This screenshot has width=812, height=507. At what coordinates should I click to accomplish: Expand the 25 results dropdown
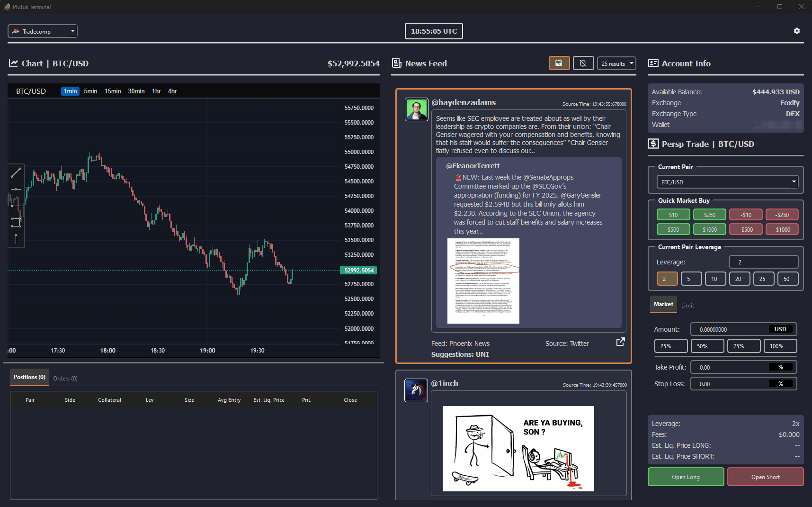click(616, 63)
